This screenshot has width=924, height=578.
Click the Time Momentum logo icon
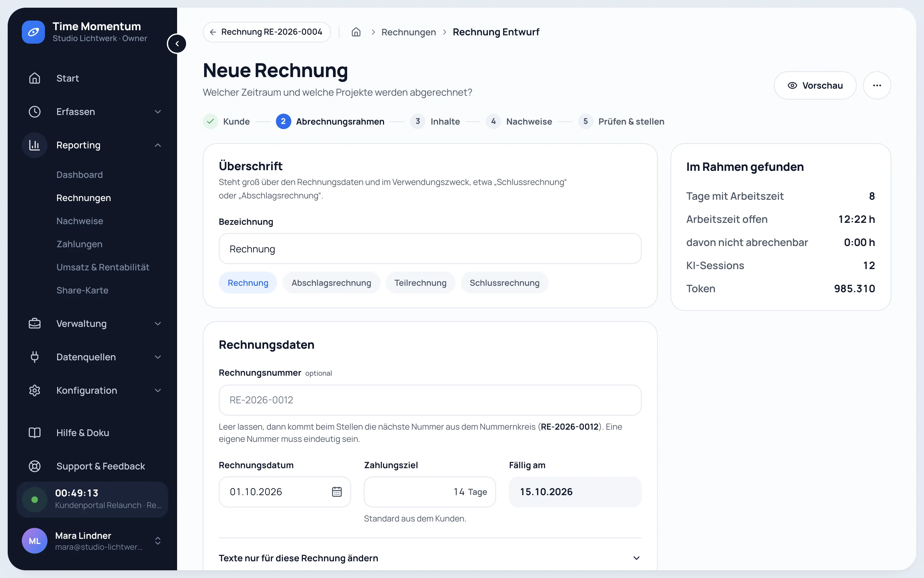33,32
